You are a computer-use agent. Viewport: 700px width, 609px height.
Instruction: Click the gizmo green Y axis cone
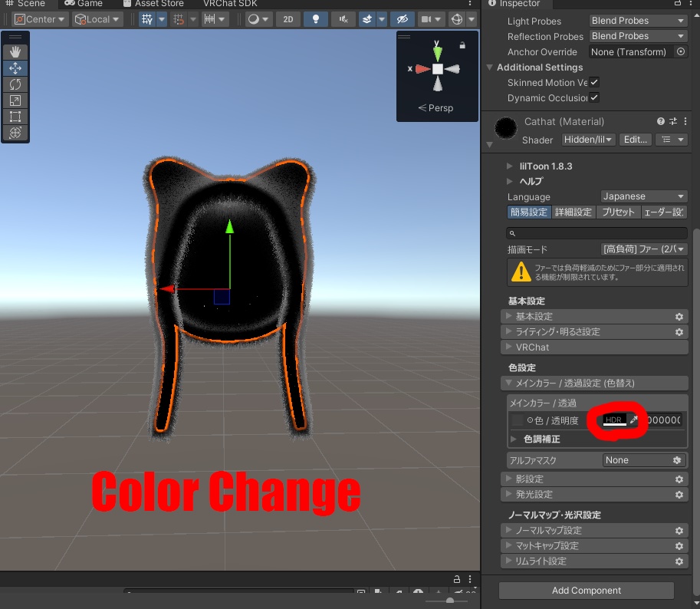pyautogui.click(x=438, y=54)
